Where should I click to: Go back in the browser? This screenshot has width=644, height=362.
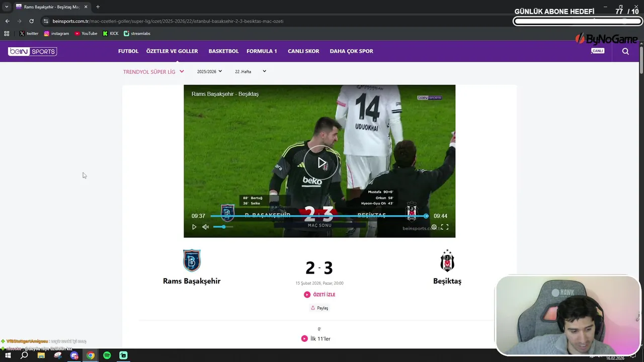pyautogui.click(x=7, y=21)
